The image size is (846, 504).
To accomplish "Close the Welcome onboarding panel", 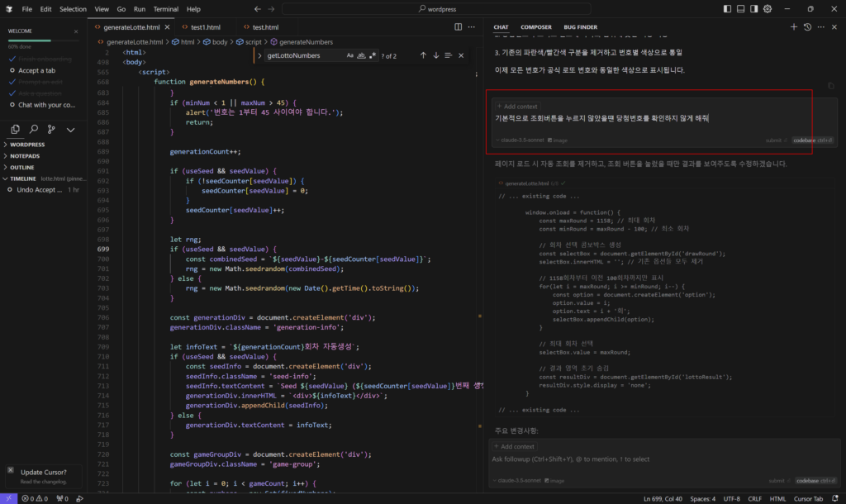I will tap(76, 31).
